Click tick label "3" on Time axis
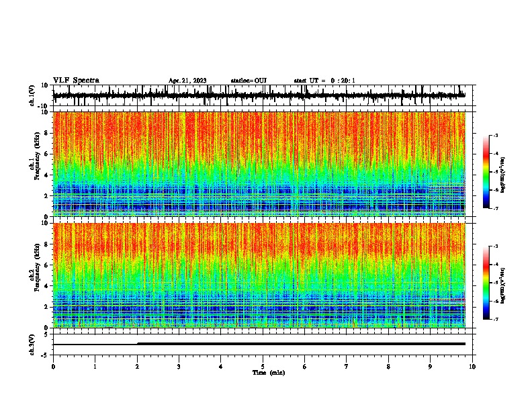The height and width of the screenshot is (411, 532). 179,367
